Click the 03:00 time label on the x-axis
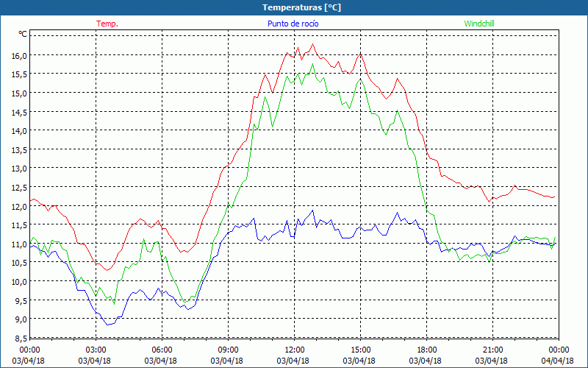The height and width of the screenshot is (368, 588). [x=96, y=350]
